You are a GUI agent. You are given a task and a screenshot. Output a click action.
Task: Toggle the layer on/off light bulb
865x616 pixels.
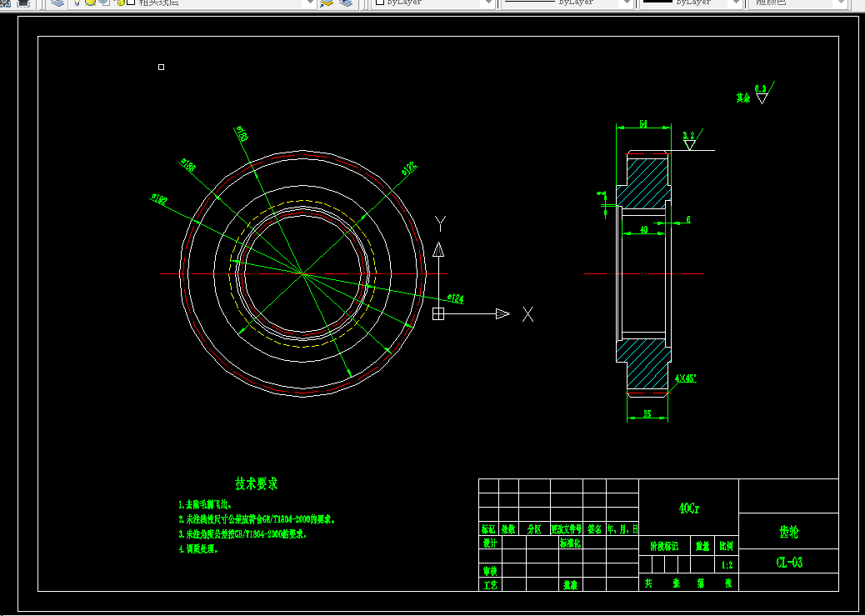77,3
